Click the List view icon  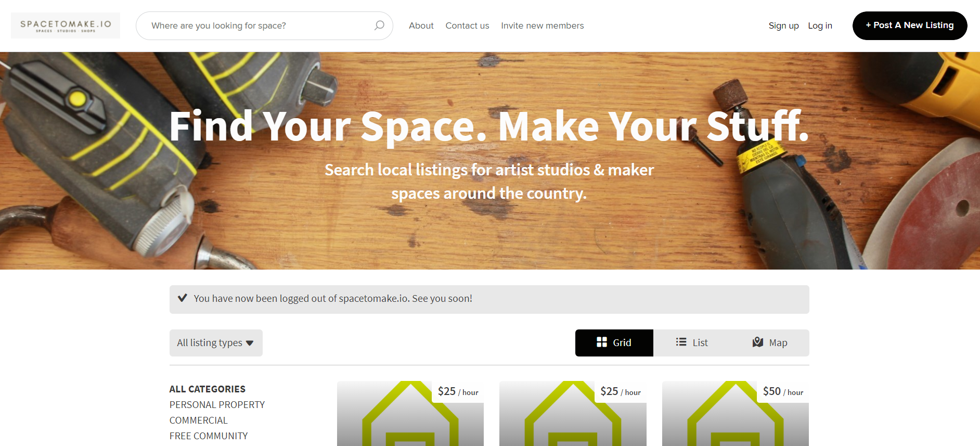[x=681, y=342]
